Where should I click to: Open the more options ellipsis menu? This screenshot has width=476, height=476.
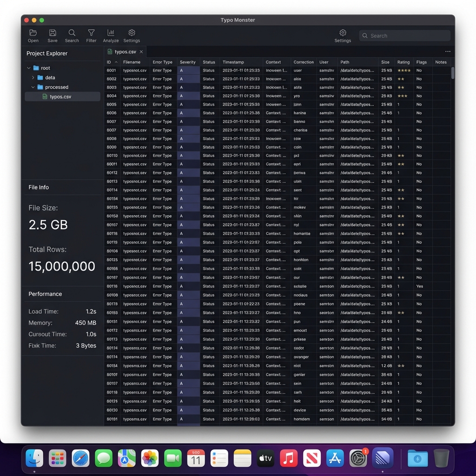[448, 51]
